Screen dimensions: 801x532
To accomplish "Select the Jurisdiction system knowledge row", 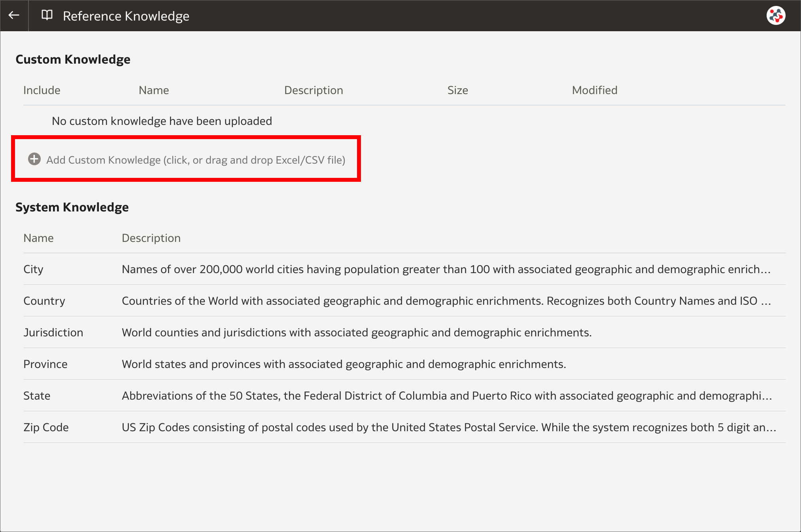I will pyautogui.click(x=53, y=332).
